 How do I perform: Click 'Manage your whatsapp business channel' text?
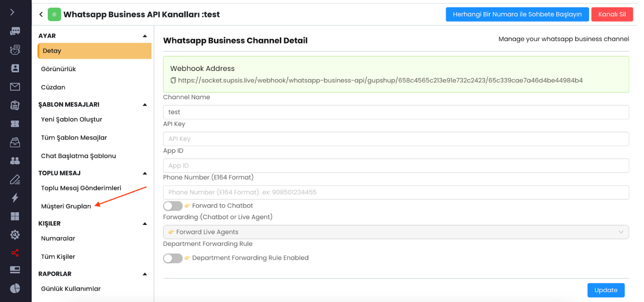tap(564, 39)
